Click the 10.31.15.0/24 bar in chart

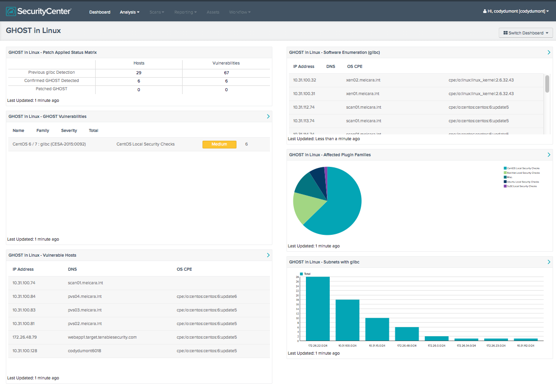377,329
